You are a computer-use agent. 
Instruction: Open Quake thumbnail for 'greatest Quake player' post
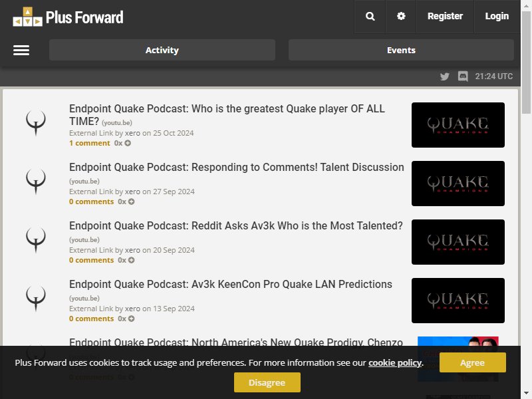click(458, 125)
